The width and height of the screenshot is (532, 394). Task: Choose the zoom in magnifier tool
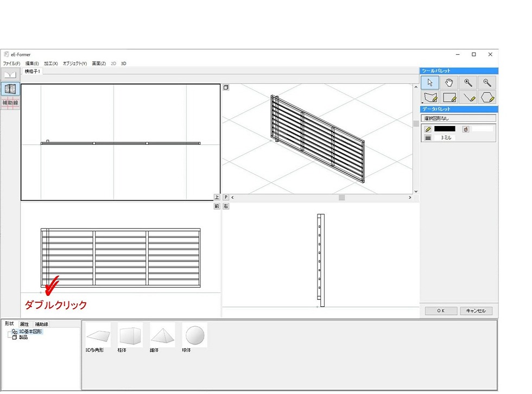tap(468, 82)
